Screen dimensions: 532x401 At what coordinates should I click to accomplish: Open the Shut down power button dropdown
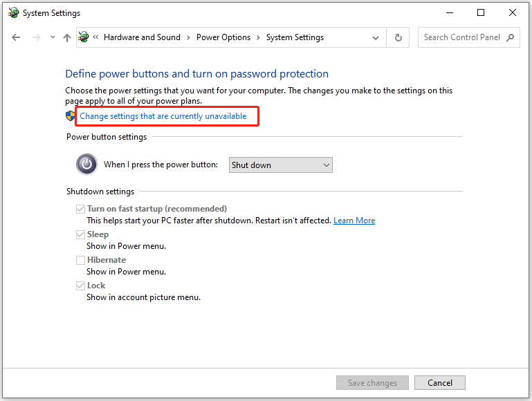pyautogui.click(x=281, y=165)
